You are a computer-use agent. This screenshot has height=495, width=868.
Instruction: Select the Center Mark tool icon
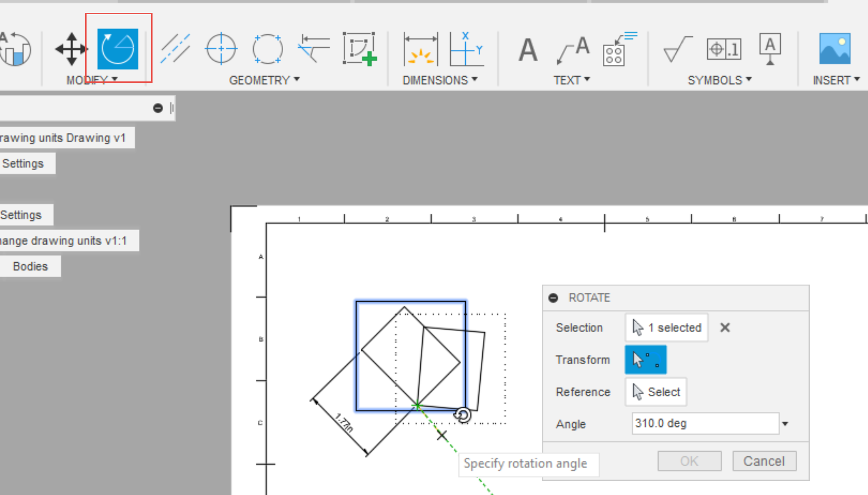click(221, 49)
